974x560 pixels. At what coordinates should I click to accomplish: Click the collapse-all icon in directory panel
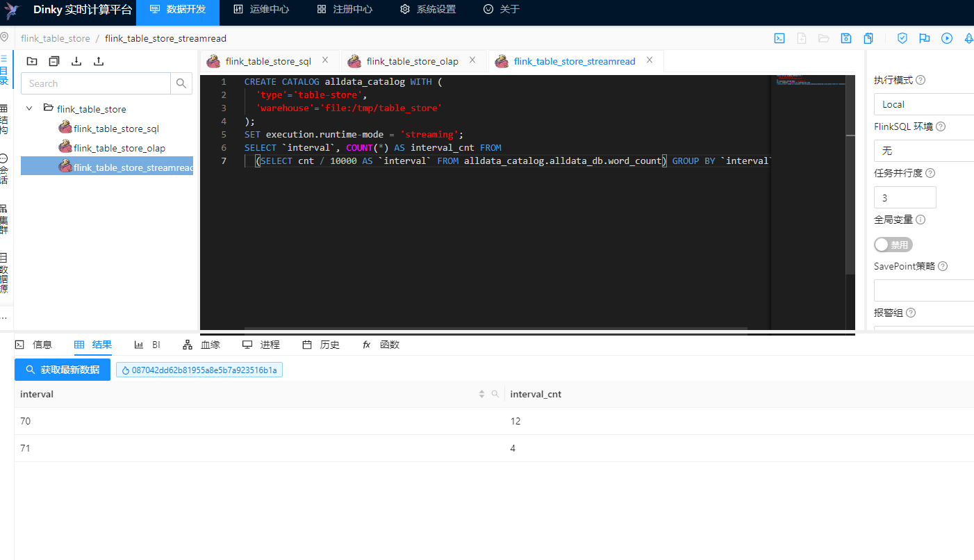[54, 61]
